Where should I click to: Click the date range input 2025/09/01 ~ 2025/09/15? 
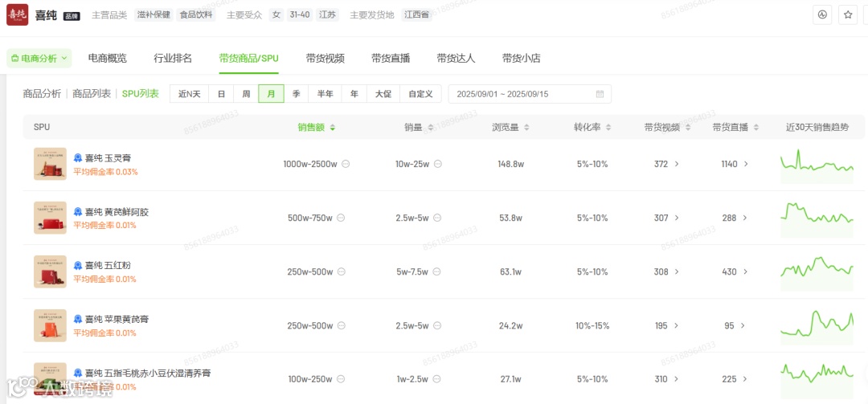pos(530,94)
